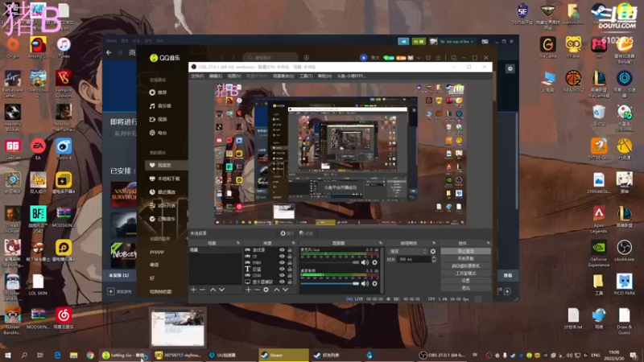Open 麦克风/Aux audio settings gear
This screenshot has width=644, height=362.
point(374,262)
